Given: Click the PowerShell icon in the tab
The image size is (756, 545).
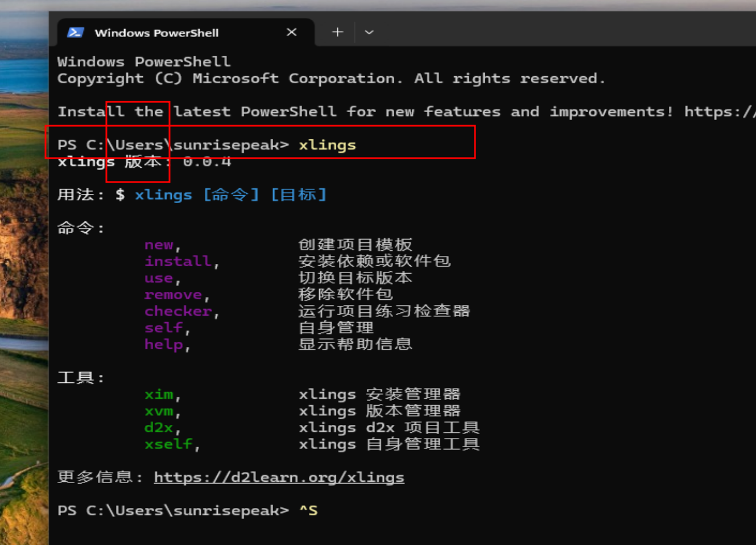Looking at the screenshot, I should (x=75, y=32).
